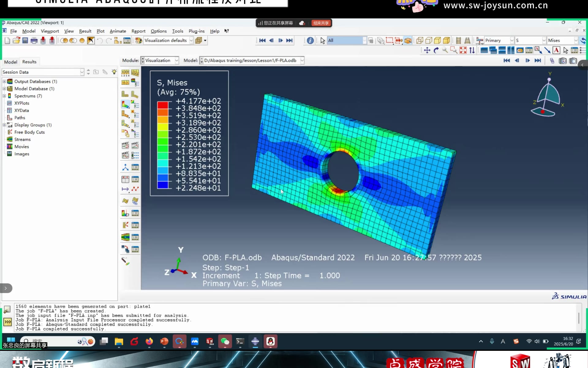Open the Module Visualization dropdown

(176, 60)
